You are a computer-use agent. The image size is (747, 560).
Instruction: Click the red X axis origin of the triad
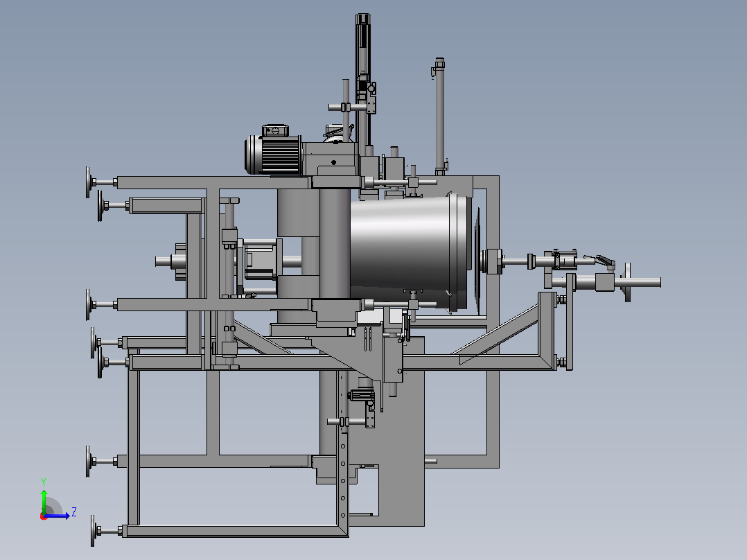pos(44,516)
